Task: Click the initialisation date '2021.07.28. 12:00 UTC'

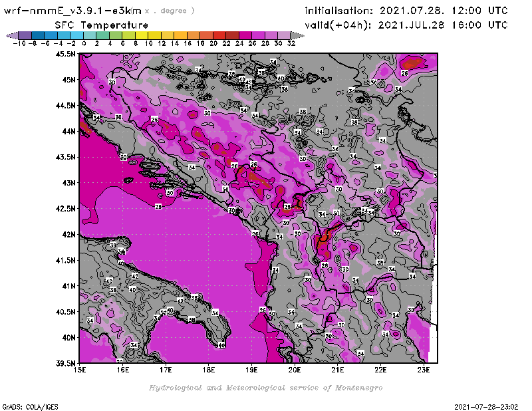Action: tap(444, 11)
